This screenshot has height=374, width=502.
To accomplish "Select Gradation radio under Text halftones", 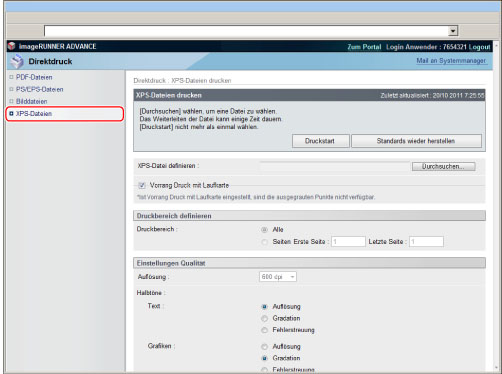I will click(264, 319).
